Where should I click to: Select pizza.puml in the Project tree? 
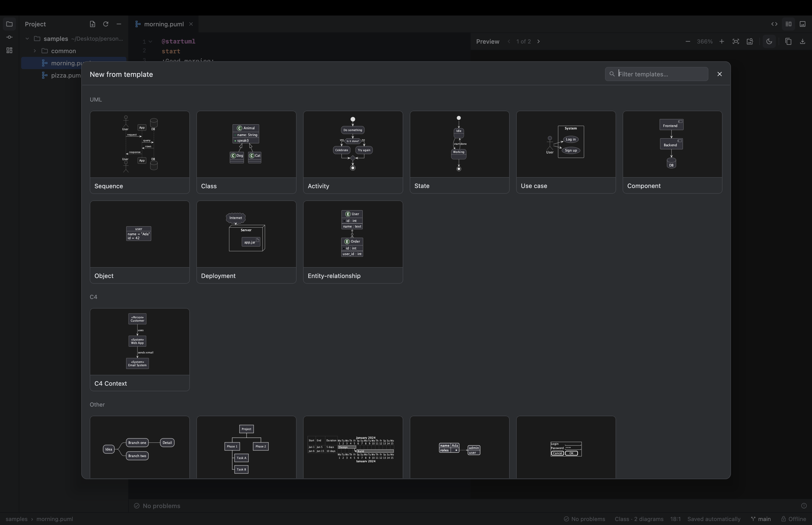(61, 75)
